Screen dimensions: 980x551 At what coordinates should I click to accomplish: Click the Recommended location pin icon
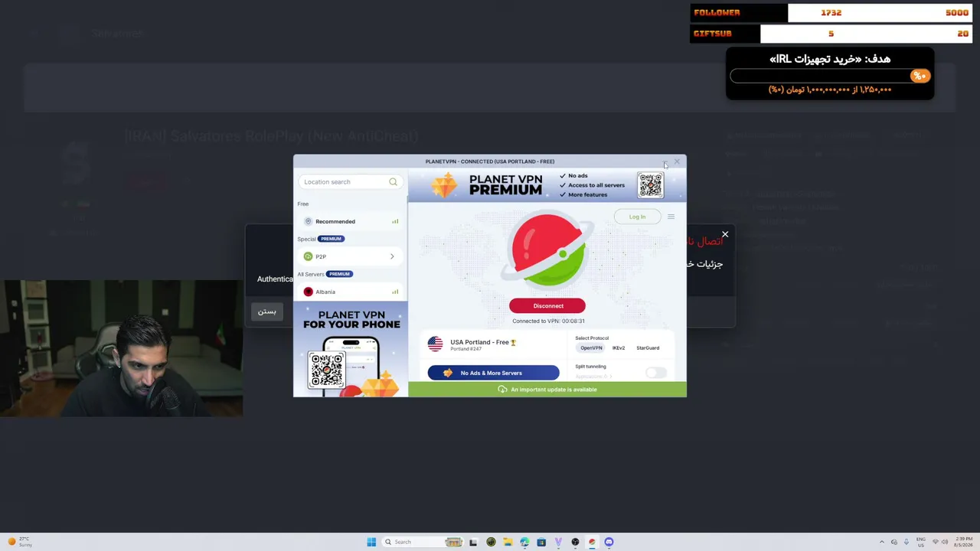[x=308, y=221]
